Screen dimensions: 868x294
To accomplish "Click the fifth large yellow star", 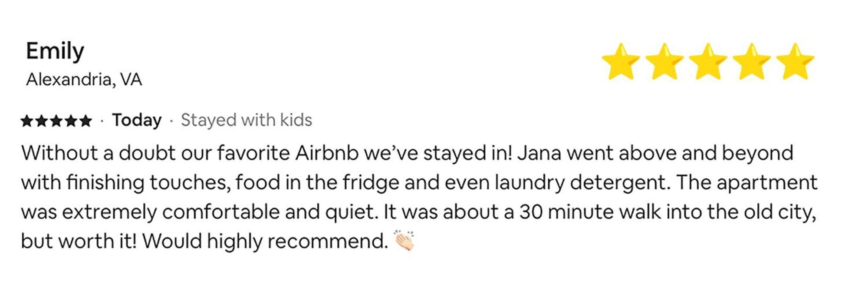I will click(795, 61).
